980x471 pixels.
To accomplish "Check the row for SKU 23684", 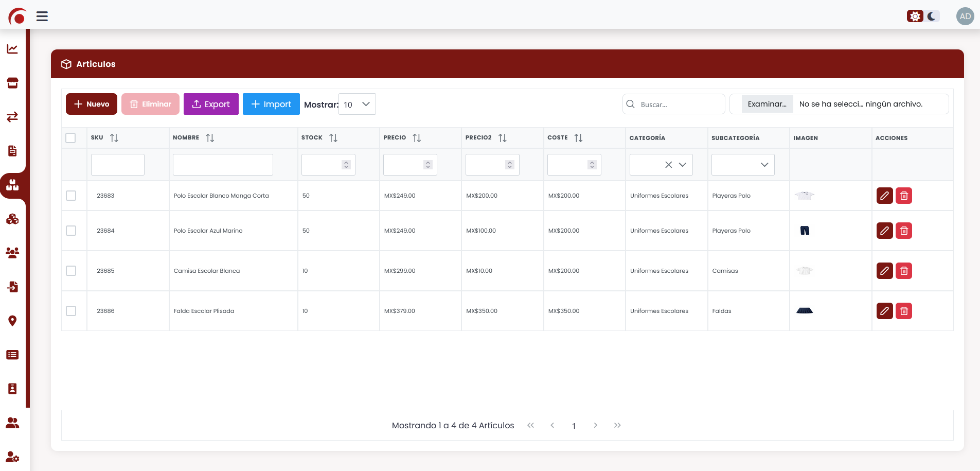I will point(71,231).
